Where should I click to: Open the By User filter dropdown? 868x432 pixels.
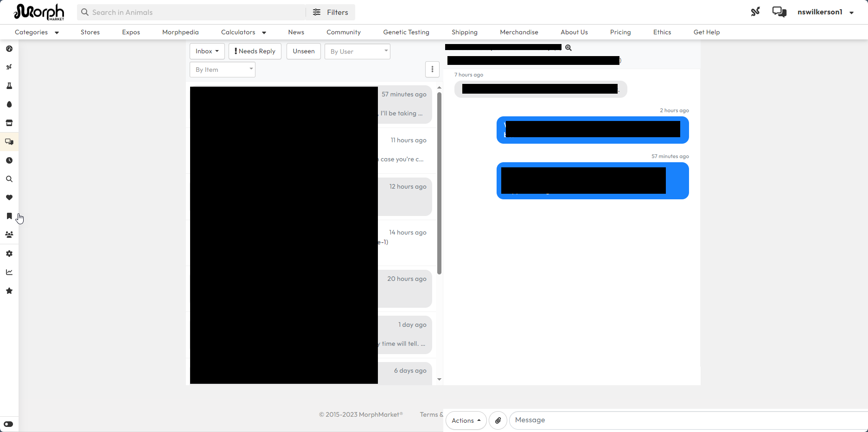pyautogui.click(x=357, y=51)
